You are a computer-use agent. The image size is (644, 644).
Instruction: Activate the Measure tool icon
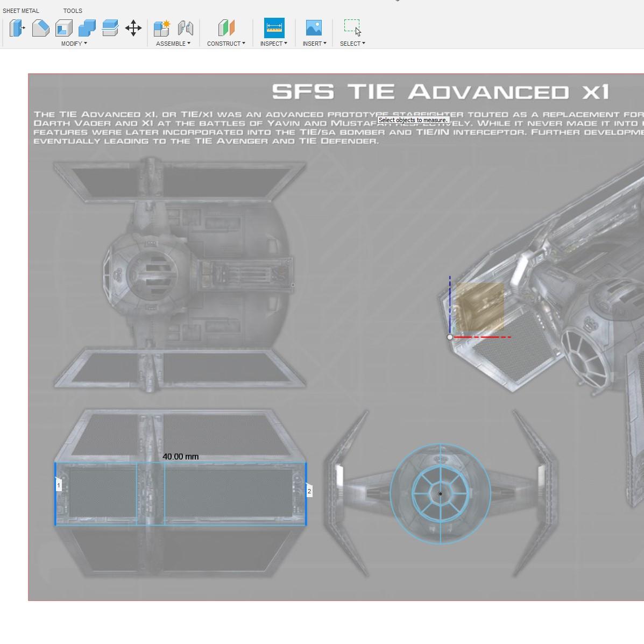tap(274, 28)
